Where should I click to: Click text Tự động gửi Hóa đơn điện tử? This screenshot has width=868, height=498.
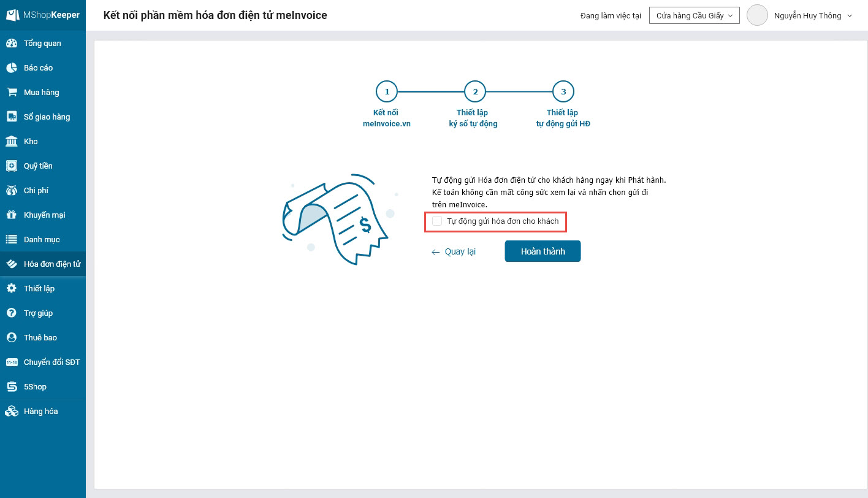coord(549,180)
